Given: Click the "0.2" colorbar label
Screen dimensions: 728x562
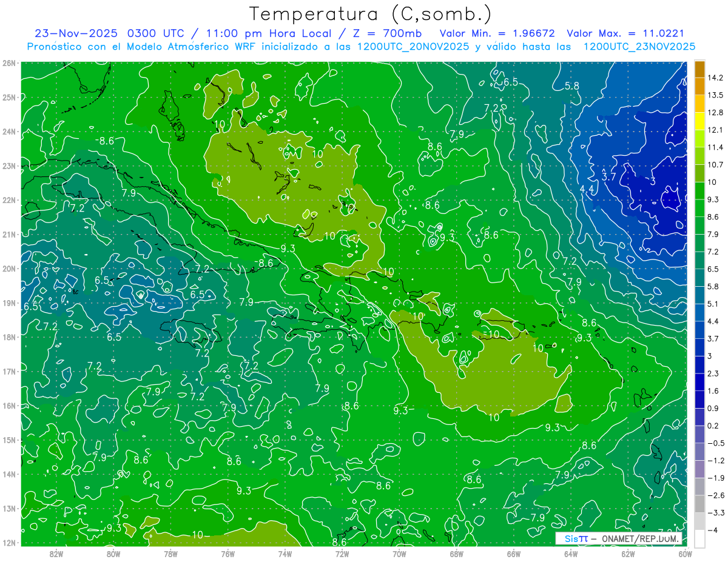Looking at the screenshot, I should [x=713, y=426].
